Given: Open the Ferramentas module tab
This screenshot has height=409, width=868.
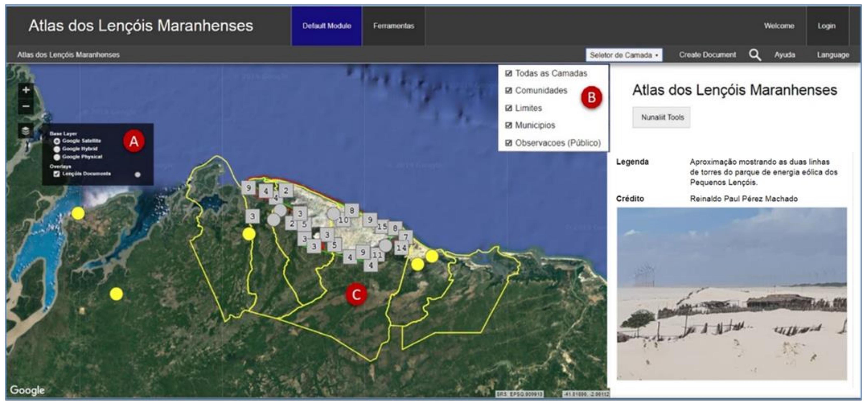Looking at the screenshot, I should click(393, 26).
